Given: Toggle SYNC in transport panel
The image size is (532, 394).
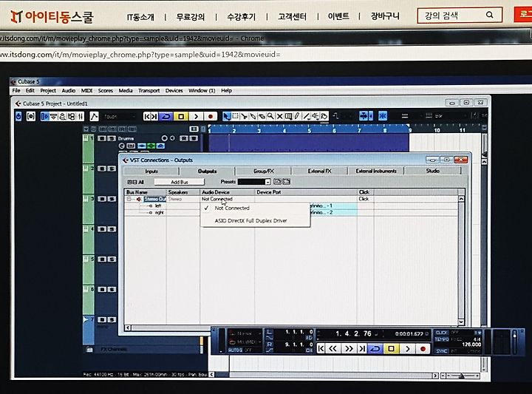Looking at the screenshot, I should pyautogui.click(x=441, y=351).
